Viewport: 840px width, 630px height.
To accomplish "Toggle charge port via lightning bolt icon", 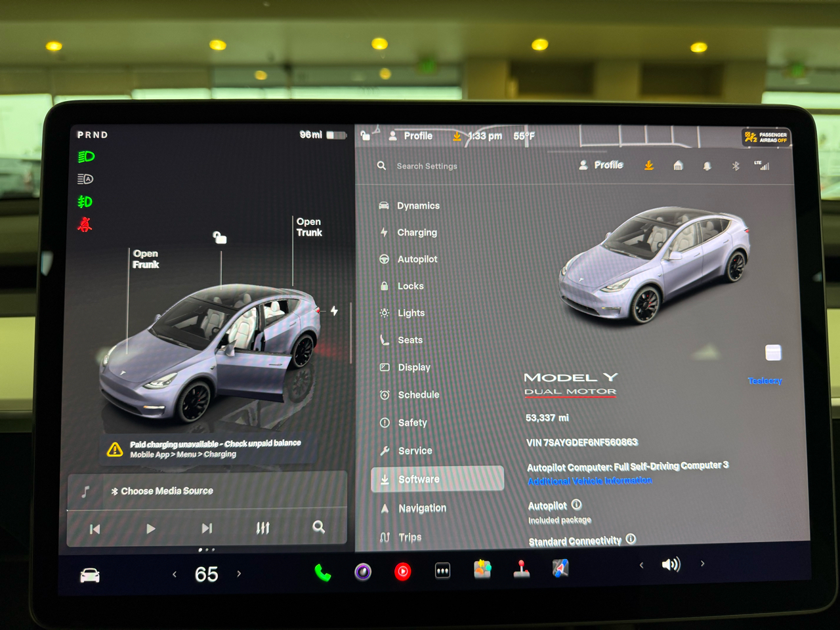I will tap(335, 310).
